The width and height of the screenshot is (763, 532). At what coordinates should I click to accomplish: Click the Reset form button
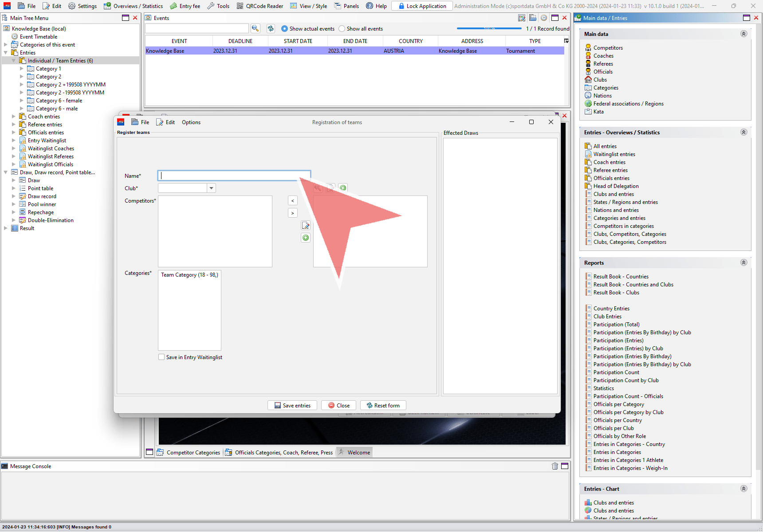[x=383, y=405]
